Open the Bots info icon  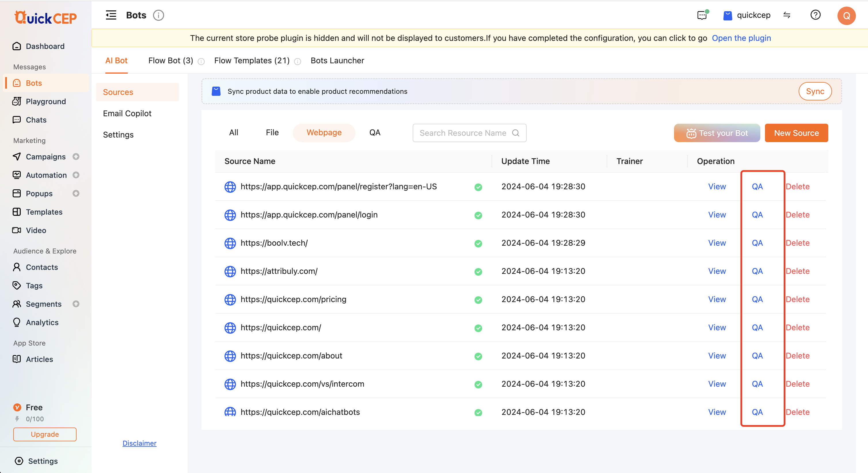coord(158,15)
